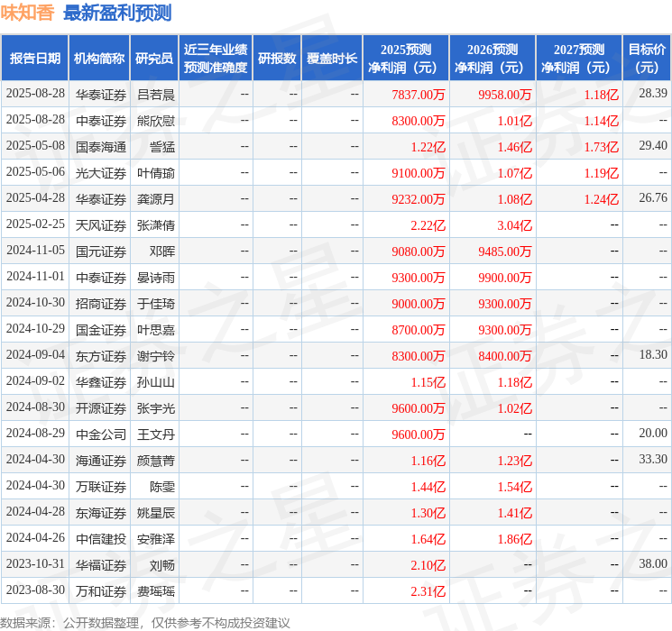This screenshot has width=672, height=631.
Task: Select the 东海证券 institution cell
Action: pyautogui.click(x=101, y=513)
